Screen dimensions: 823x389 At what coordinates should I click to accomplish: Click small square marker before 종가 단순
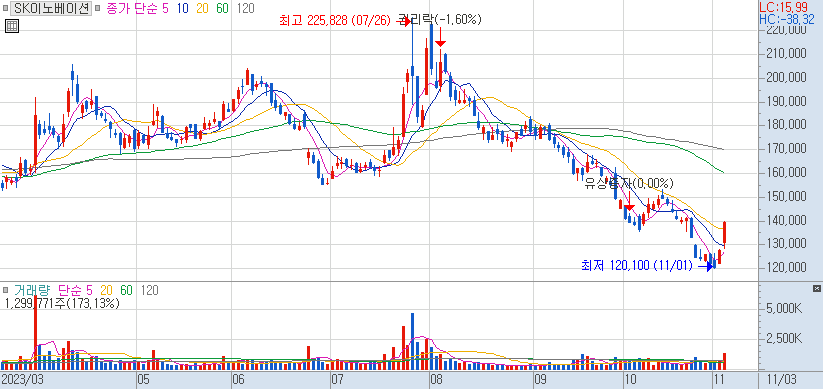tap(98, 9)
